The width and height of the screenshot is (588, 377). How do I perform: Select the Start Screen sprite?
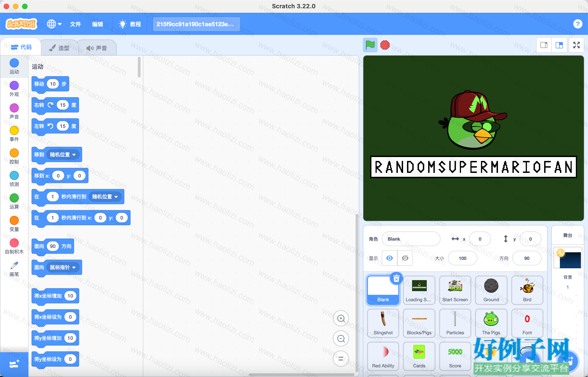pos(455,290)
